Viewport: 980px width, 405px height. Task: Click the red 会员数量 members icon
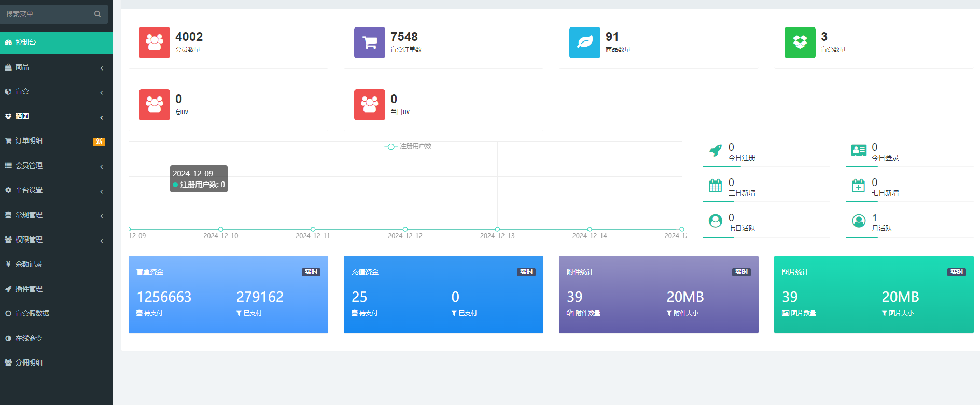pyautogui.click(x=155, y=43)
